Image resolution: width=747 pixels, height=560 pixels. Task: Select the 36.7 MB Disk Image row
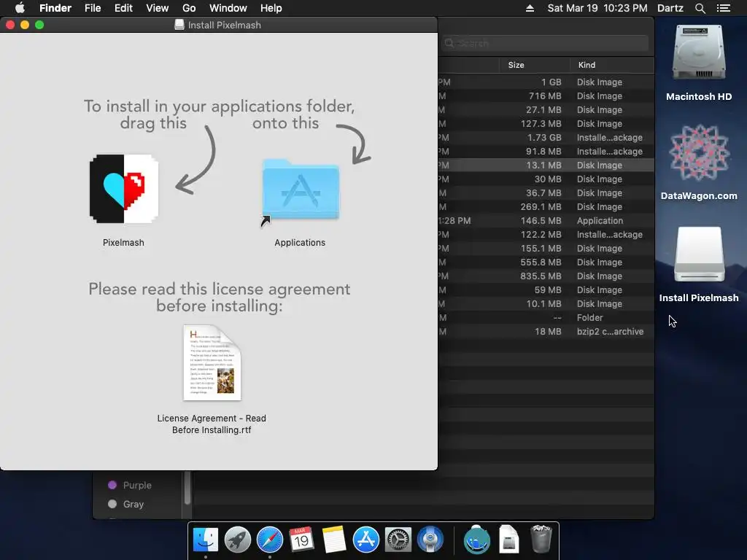click(x=546, y=192)
